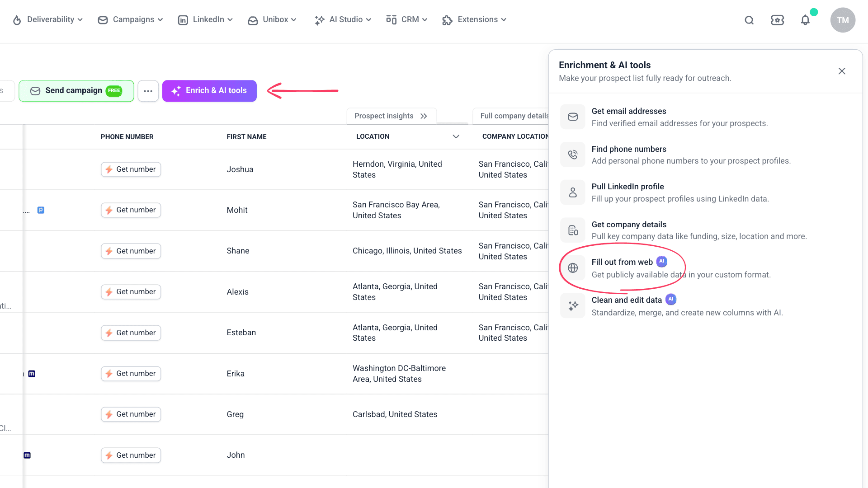
Task: Click the envelope icon for Get email addresses
Action: [573, 117]
